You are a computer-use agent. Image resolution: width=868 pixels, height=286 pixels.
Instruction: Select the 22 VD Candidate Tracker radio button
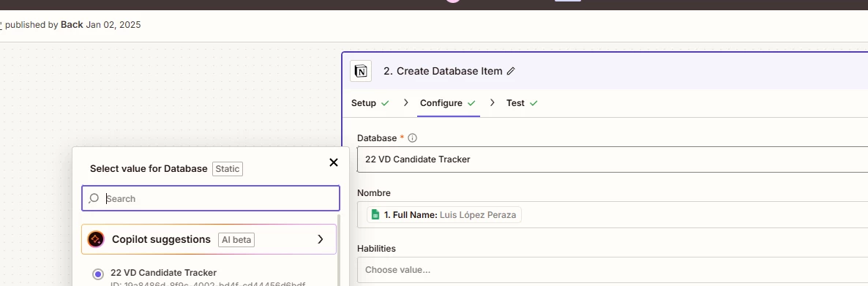pyautogui.click(x=98, y=274)
